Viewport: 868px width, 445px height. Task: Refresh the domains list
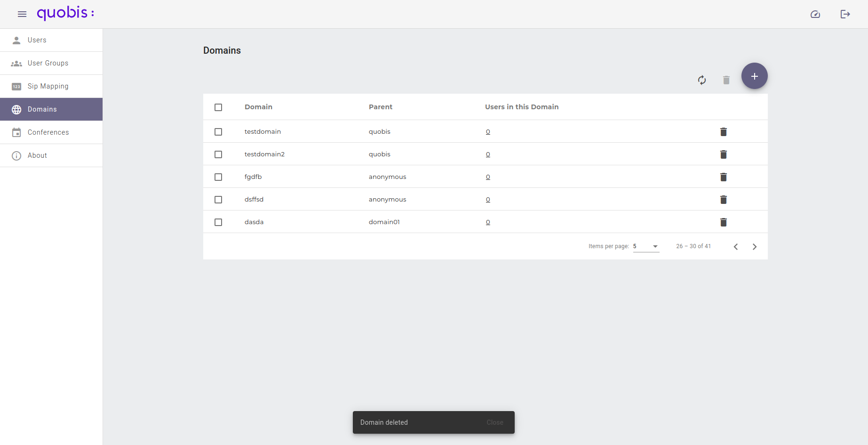[702, 80]
